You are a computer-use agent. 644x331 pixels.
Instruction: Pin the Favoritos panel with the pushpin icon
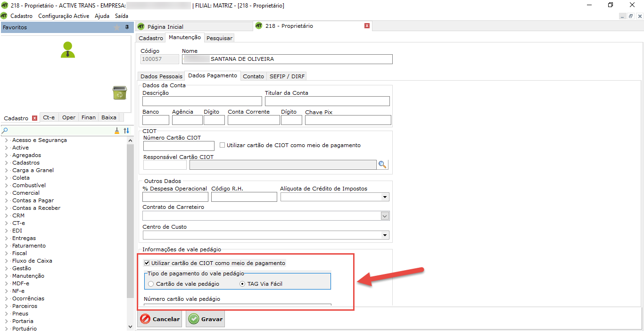pos(127,27)
